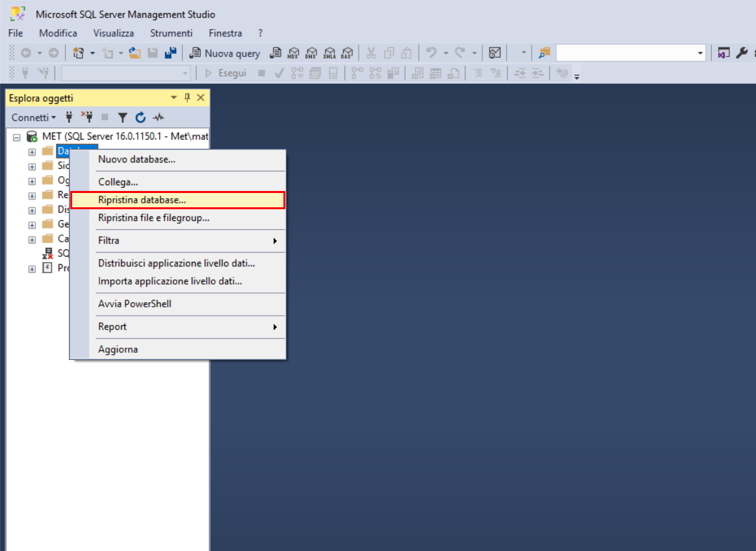Expand the Re folder tree node
The image size is (756, 551).
(x=32, y=196)
